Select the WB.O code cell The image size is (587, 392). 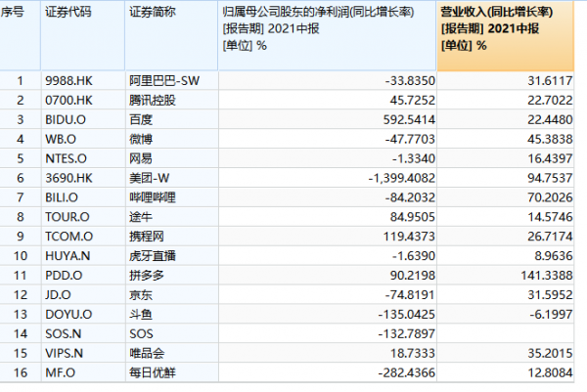(x=83, y=139)
